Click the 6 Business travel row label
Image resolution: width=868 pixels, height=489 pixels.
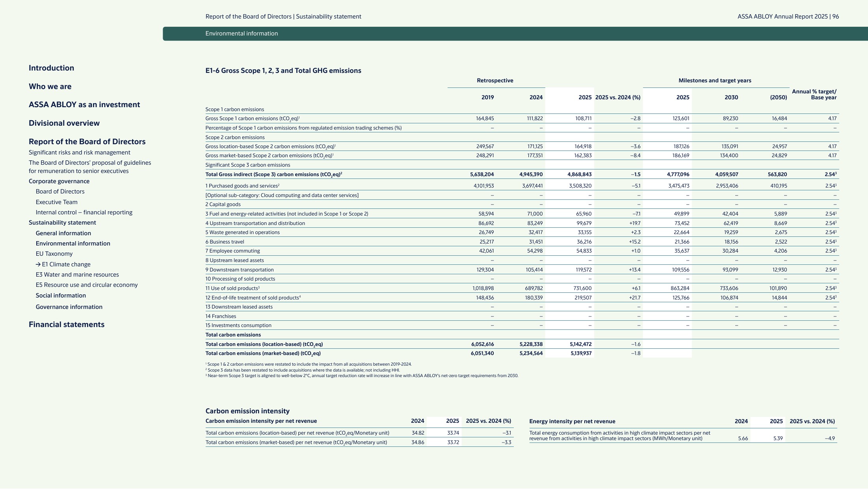(x=225, y=242)
